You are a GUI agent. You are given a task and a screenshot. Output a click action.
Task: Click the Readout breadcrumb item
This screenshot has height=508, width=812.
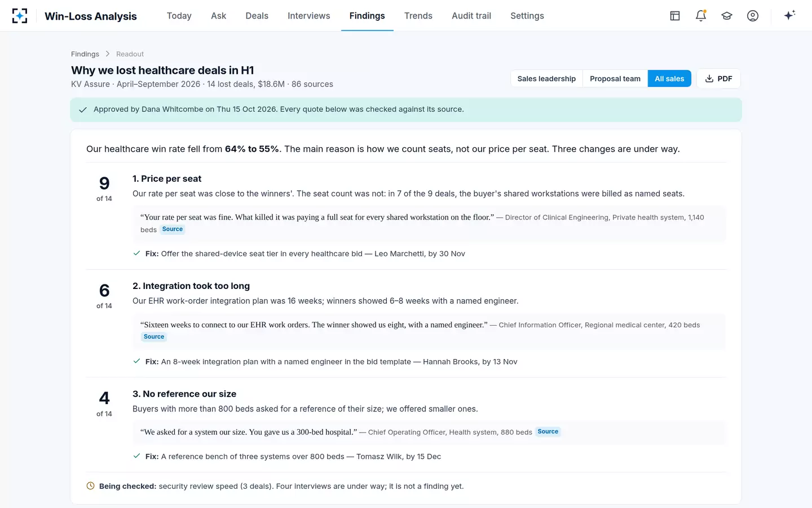(130, 54)
